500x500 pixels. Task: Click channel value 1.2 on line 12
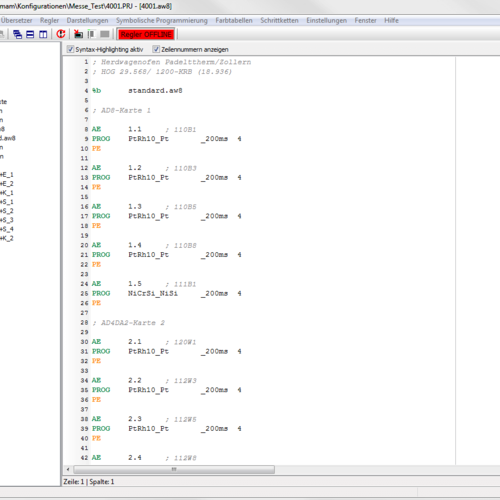(135, 168)
